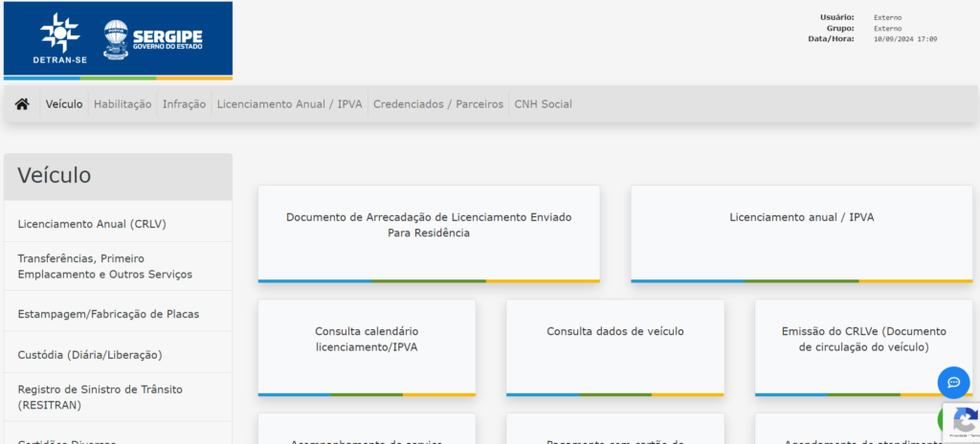Open Licenciamento Anual / IPVA in navbar
Screen dimensions: 980x444
point(289,104)
